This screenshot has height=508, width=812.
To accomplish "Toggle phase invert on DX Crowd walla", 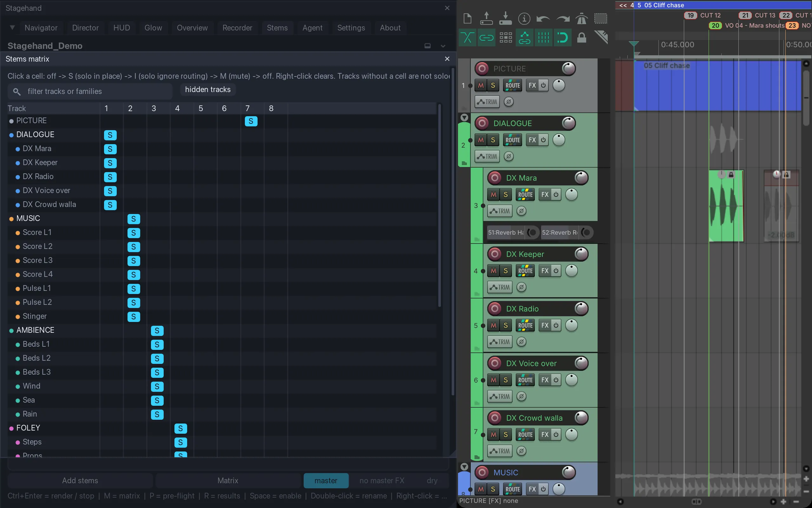I will tap(521, 451).
